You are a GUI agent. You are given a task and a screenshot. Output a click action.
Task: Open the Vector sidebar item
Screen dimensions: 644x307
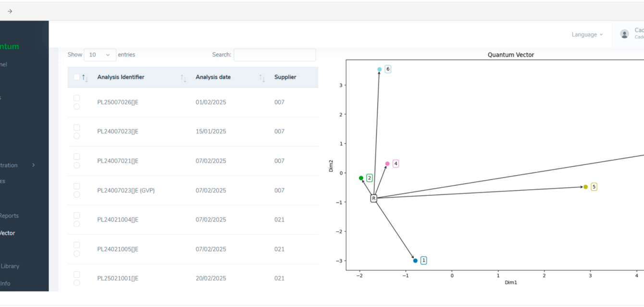(7, 233)
